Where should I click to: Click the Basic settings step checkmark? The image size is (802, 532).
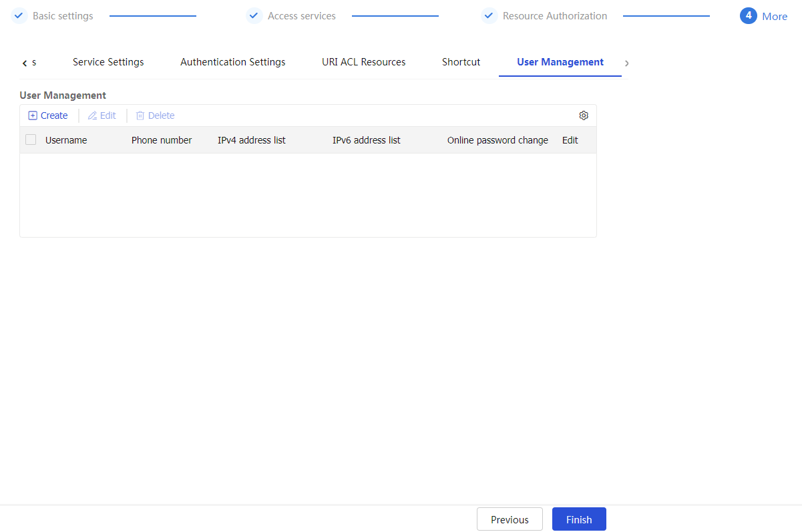click(x=19, y=15)
